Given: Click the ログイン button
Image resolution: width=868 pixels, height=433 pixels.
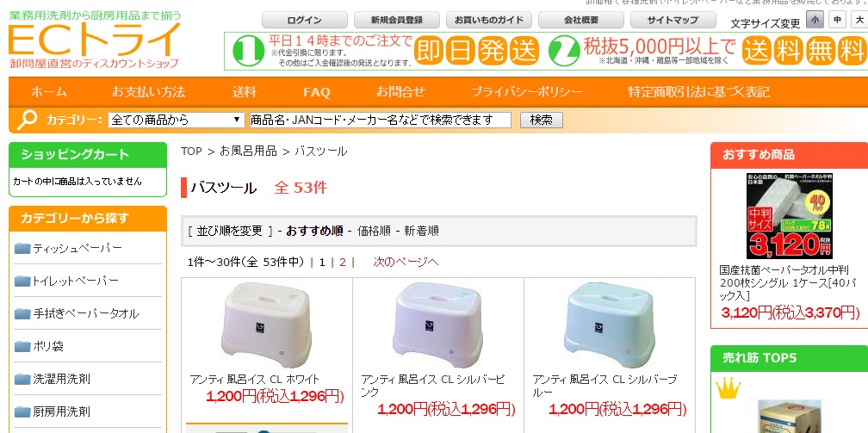Looking at the screenshot, I should [305, 21].
